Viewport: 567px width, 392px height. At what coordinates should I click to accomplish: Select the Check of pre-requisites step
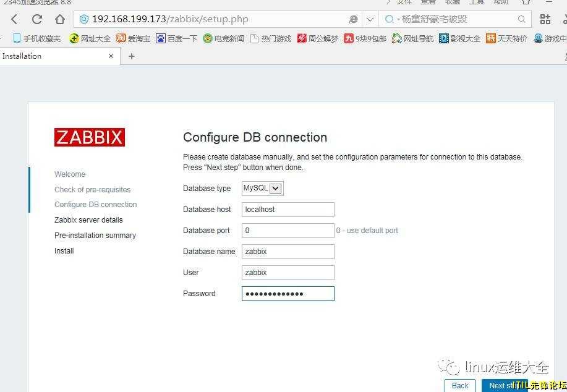click(x=93, y=189)
